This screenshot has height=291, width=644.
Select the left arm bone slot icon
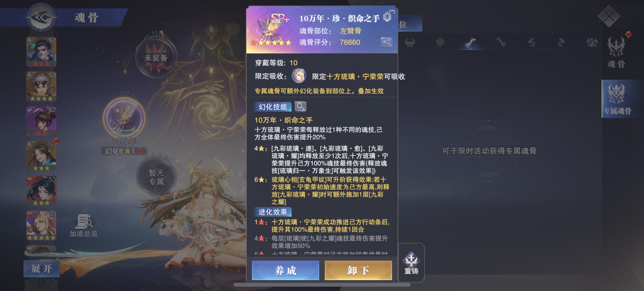470,42
